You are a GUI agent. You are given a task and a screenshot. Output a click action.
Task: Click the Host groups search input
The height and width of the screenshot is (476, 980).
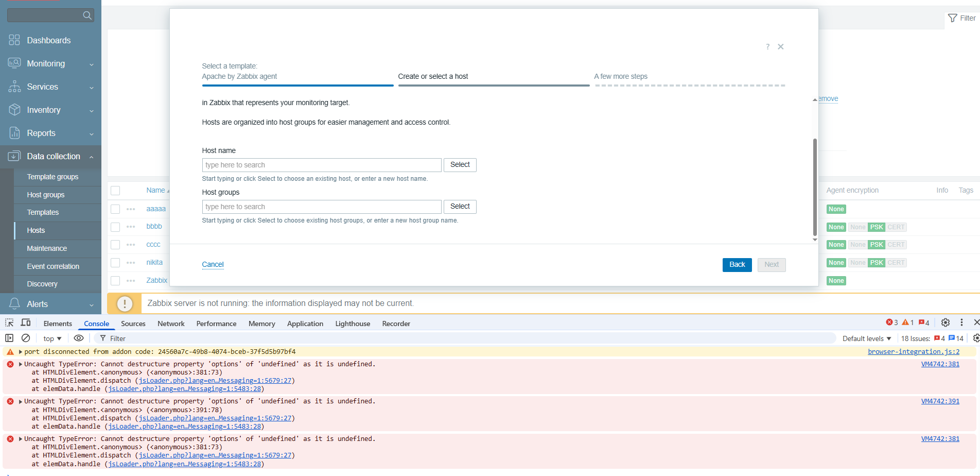[x=322, y=207]
